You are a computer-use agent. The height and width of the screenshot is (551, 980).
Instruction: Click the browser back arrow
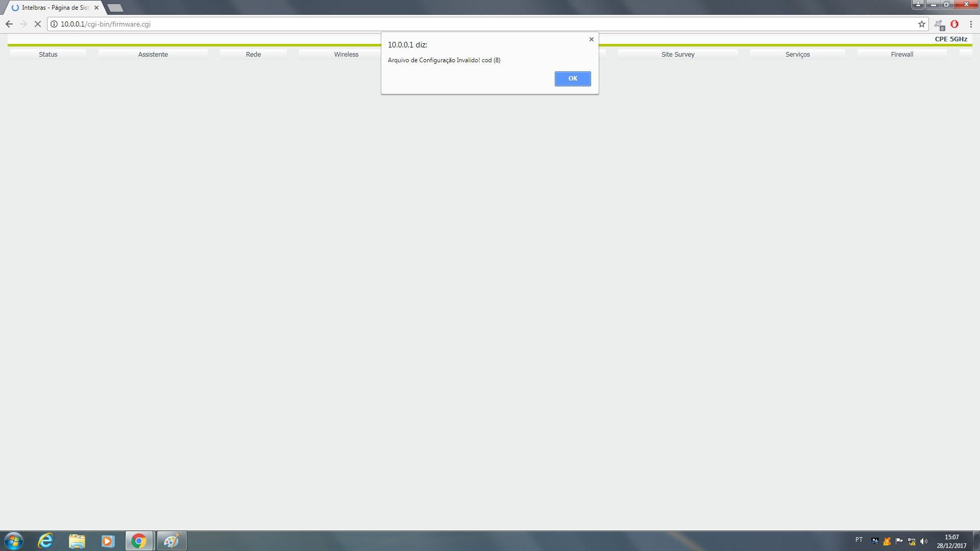coord(9,24)
